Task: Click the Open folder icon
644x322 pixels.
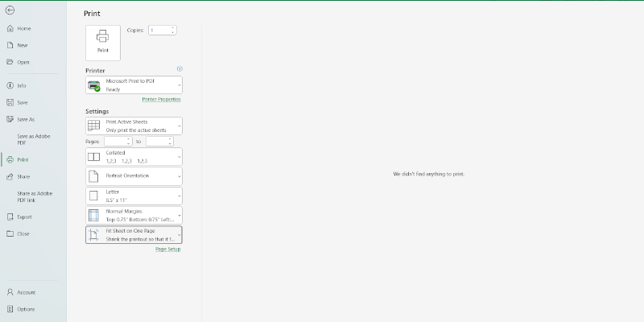Action: click(10, 62)
